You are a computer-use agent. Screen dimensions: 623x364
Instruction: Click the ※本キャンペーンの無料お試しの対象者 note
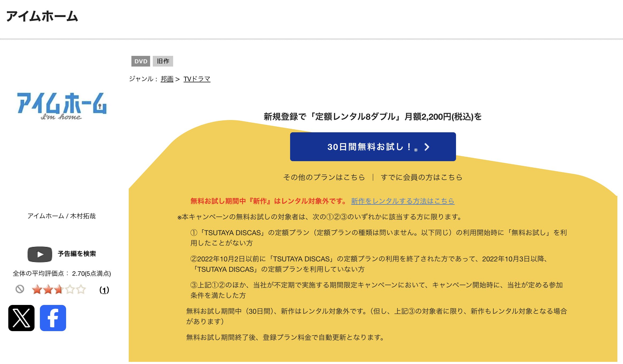[x=320, y=217]
